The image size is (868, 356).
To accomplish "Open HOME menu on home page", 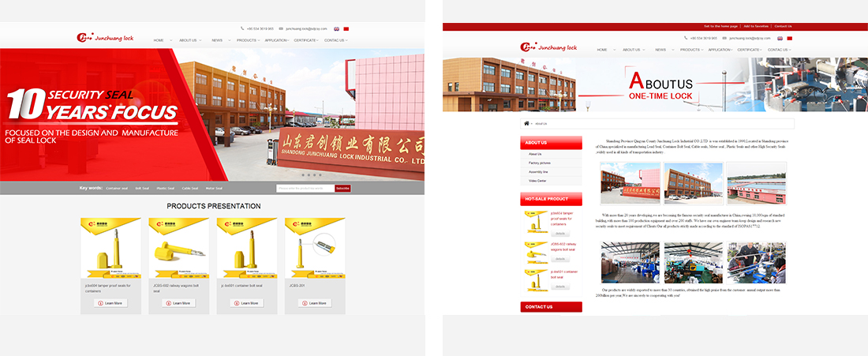I will tap(159, 40).
